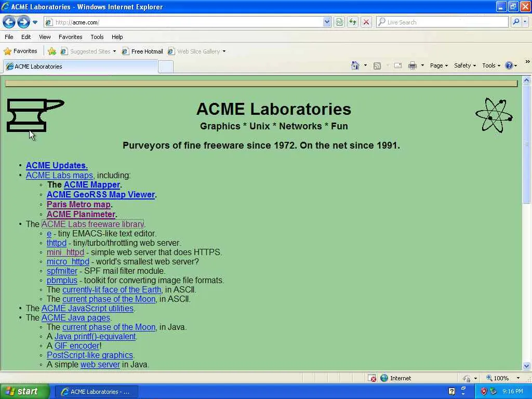Open the Free Hotmail favorite link

[142, 51]
